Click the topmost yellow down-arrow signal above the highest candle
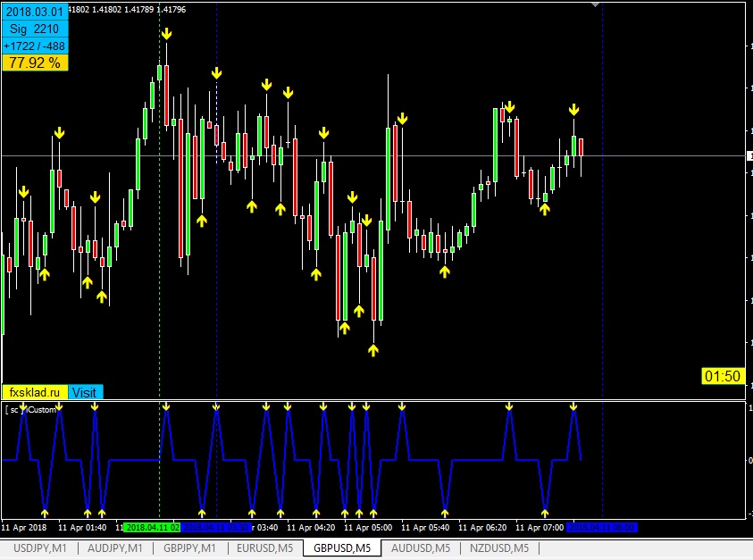The image size is (753, 560). pos(166,34)
